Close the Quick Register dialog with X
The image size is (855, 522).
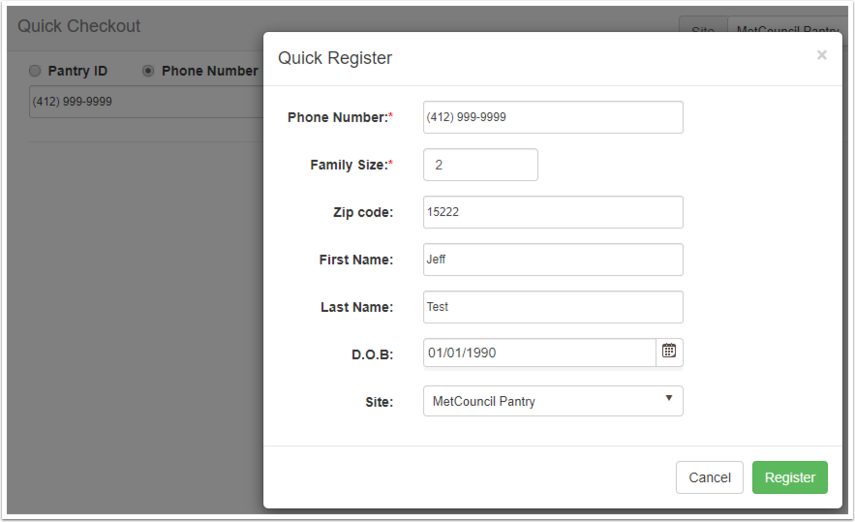click(822, 55)
